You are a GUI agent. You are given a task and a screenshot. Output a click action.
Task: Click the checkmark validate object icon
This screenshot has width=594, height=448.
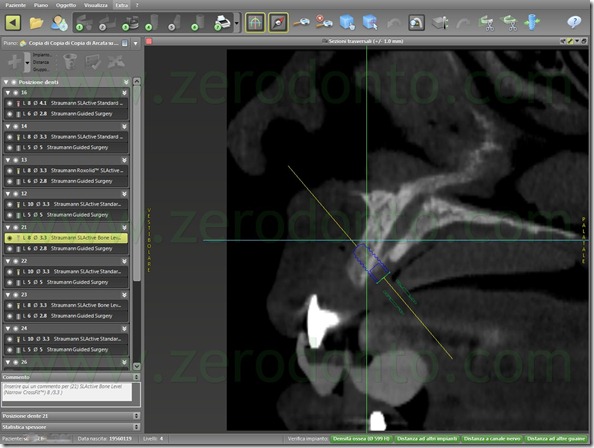(93, 62)
